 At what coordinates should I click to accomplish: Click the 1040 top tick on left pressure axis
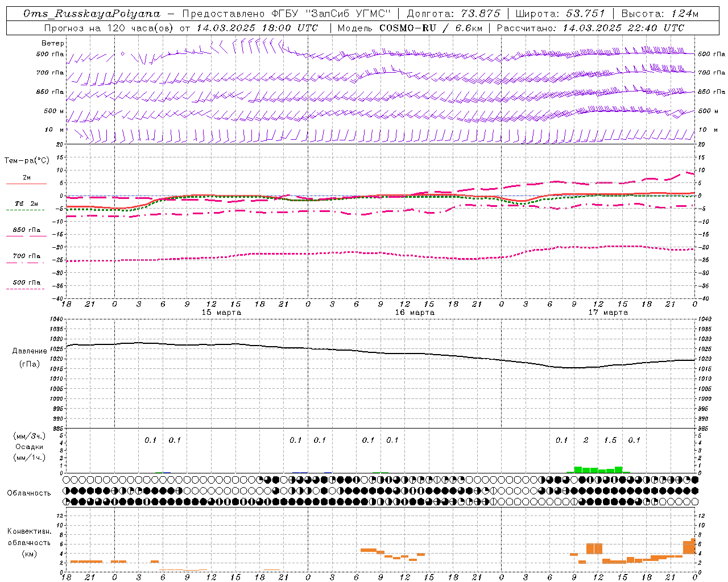click(x=56, y=319)
